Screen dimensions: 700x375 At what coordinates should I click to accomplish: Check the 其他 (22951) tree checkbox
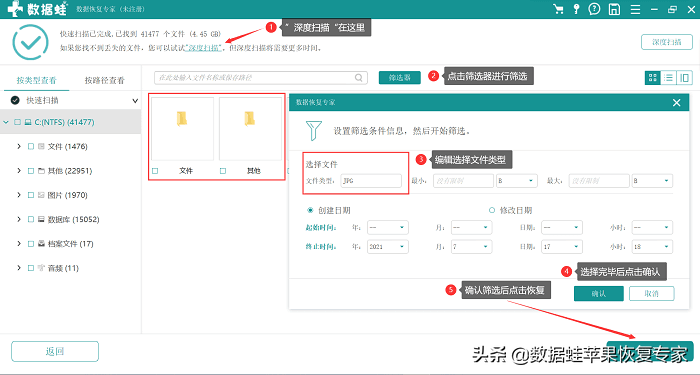pos(31,171)
